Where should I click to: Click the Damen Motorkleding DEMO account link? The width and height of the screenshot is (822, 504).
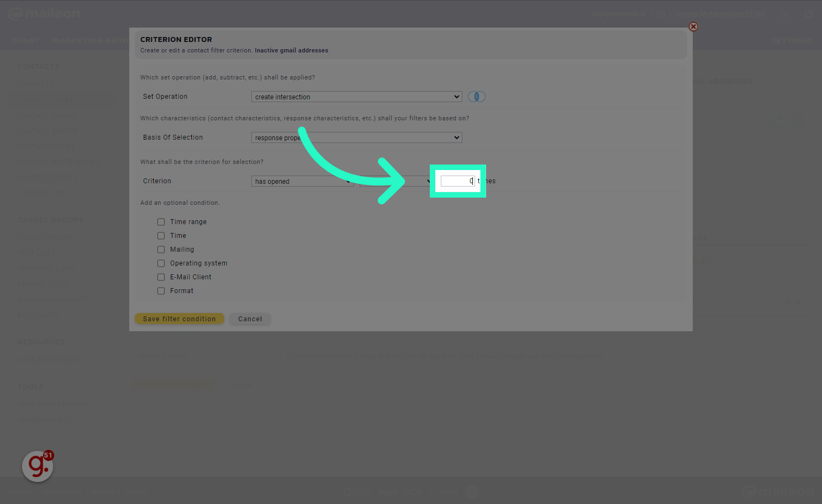coord(720,14)
